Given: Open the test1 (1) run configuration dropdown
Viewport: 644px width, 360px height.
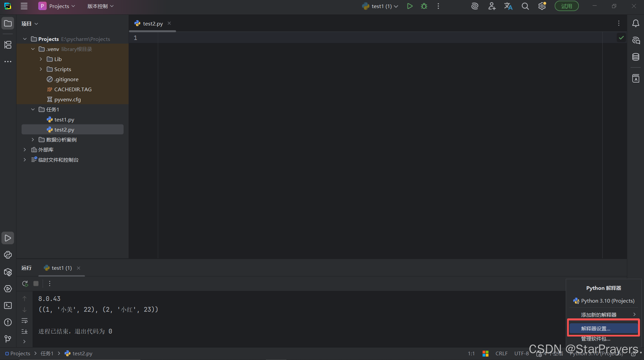Looking at the screenshot, I should (x=397, y=6).
